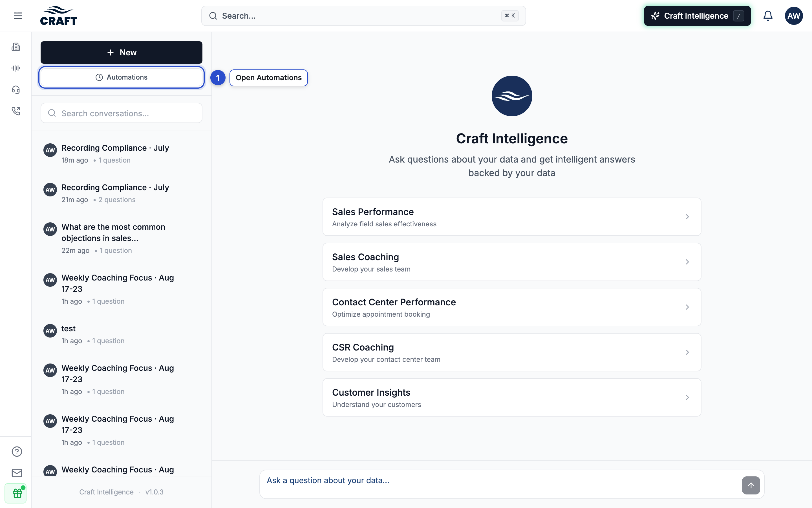Click 'Optimize appointment booking' subtitle

point(381,314)
